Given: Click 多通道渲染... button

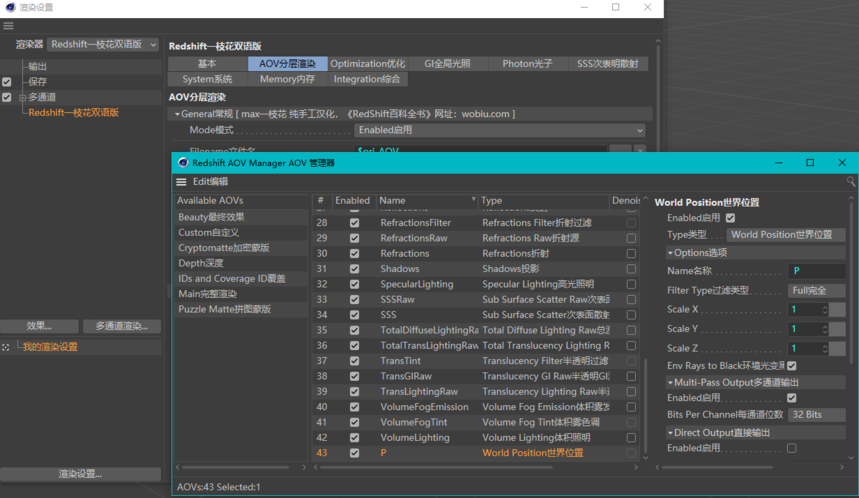Looking at the screenshot, I should (x=122, y=327).
